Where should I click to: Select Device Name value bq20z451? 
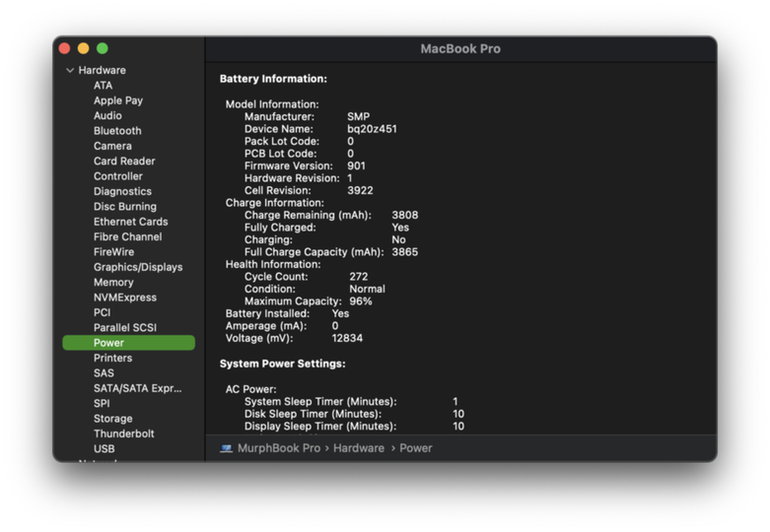click(372, 129)
